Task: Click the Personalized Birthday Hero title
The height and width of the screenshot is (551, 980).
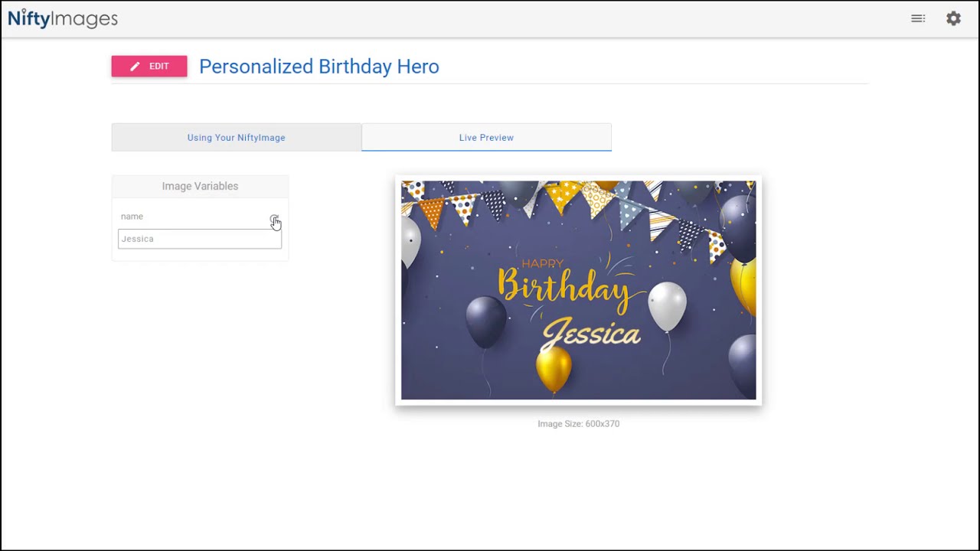Action: tap(319, 67)
